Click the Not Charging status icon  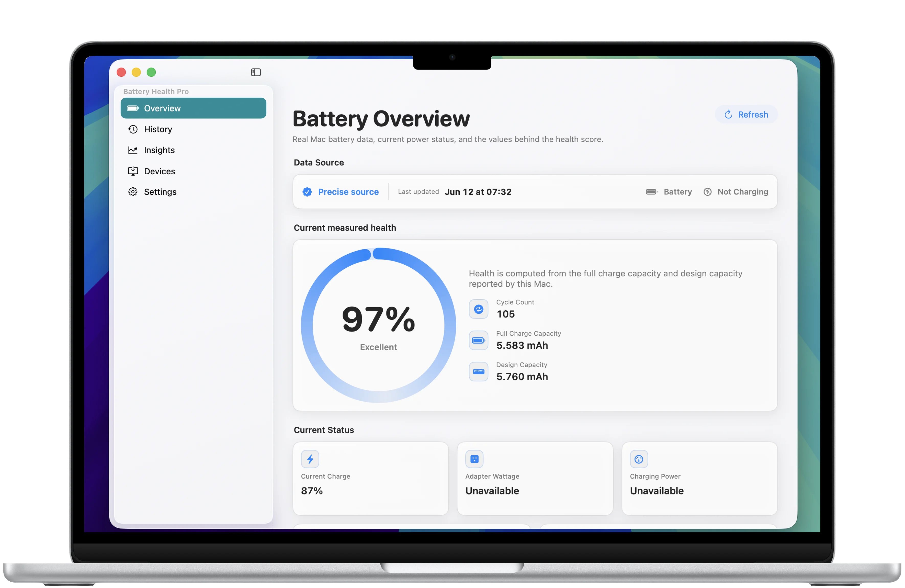point(707,192)
